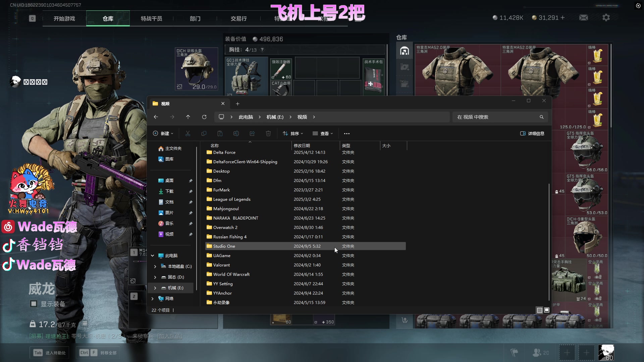Expand the 网络 tree node
This screenshot has height=362, width=644.
(153, 299)
